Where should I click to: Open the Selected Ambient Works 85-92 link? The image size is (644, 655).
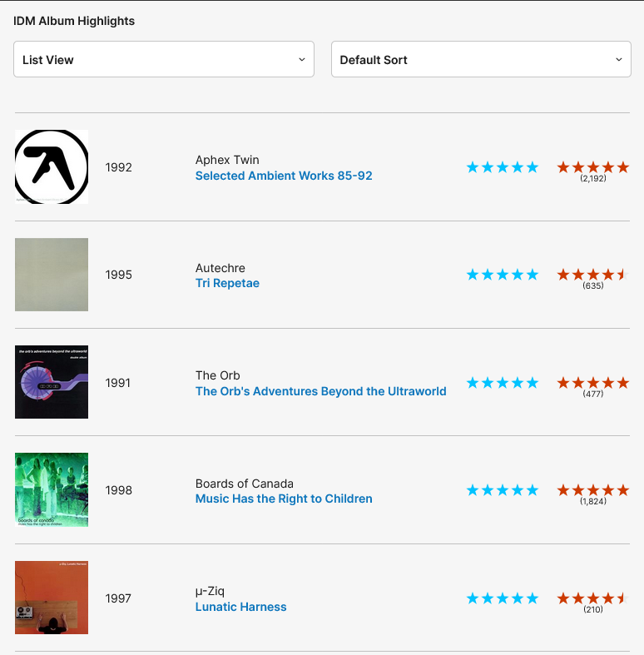coord(284,176)
